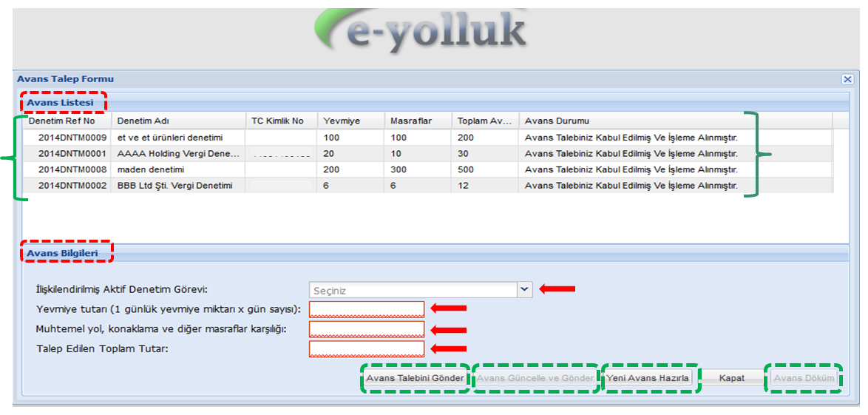Viewport: 868px width, 415px height.
Task: Sort by TC Kimlik No column header
Action: click(x=282, y=121)
